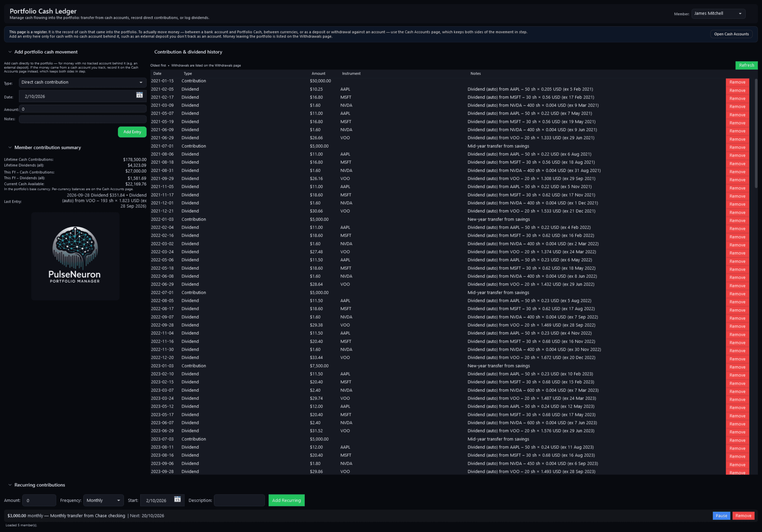Open the recurring Start date calendar icon
The width and height of the screenshot is (762, 532).
click(177, 499)
